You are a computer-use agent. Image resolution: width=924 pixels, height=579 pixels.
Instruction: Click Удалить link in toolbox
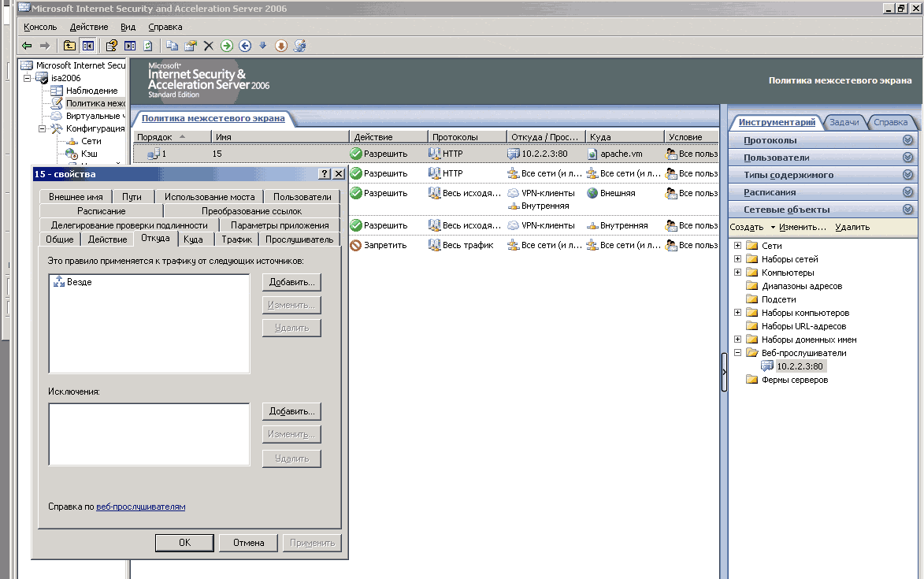click(852, 227)
